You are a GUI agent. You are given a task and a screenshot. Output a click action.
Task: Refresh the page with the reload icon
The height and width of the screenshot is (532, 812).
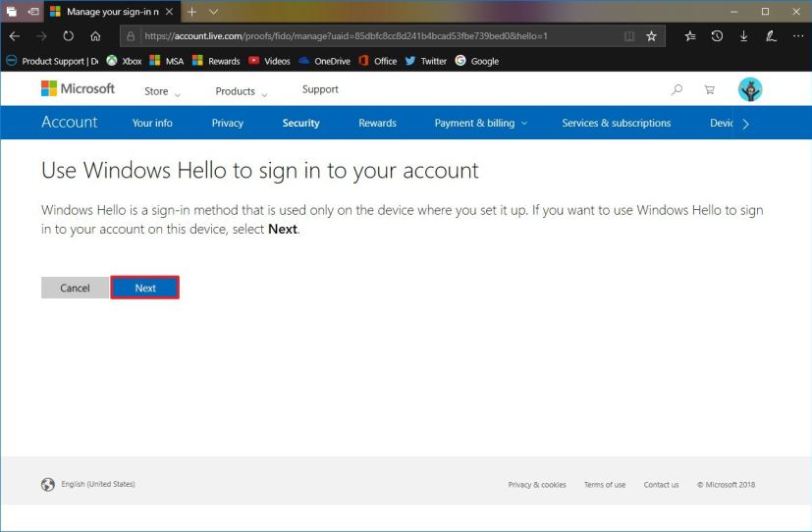[x=69, y=36]
